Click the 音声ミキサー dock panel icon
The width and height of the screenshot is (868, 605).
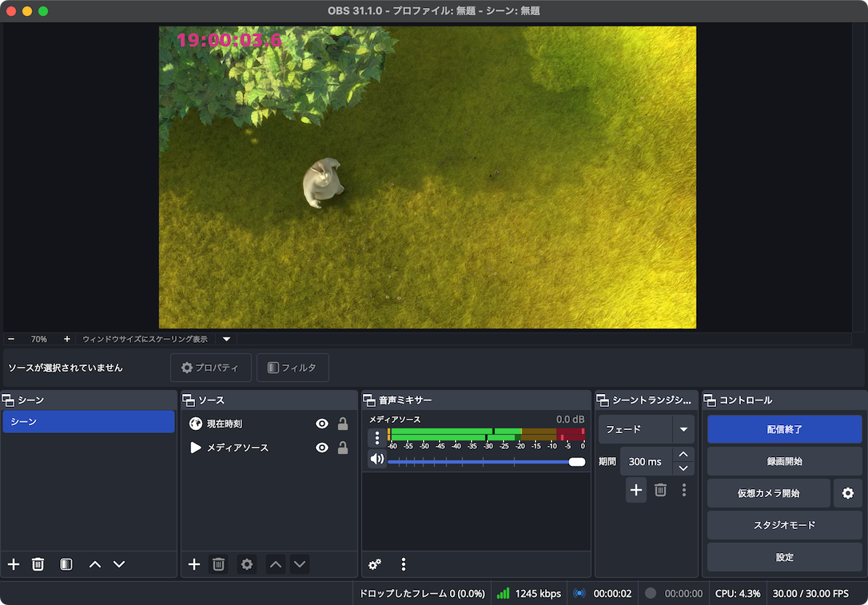tap(369, 400)
